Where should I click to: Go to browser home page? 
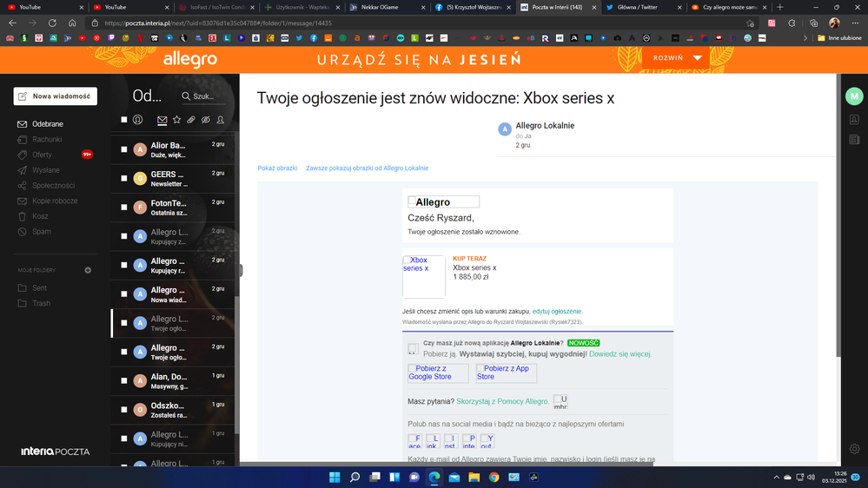click(72, 23)
